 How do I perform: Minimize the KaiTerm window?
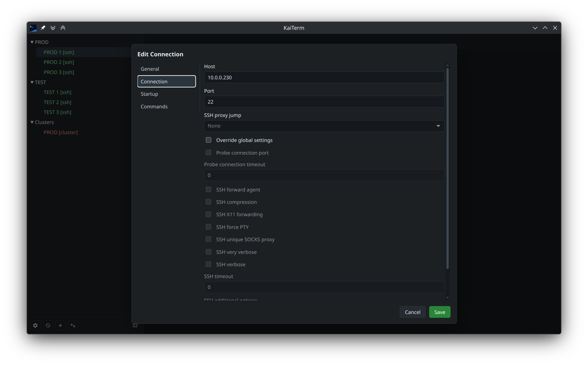point(535,28)
